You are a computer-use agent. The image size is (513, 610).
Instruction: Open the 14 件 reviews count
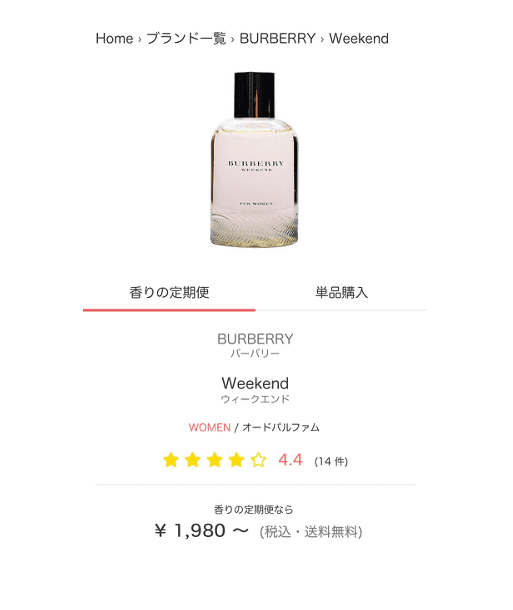tap(331, 461)
